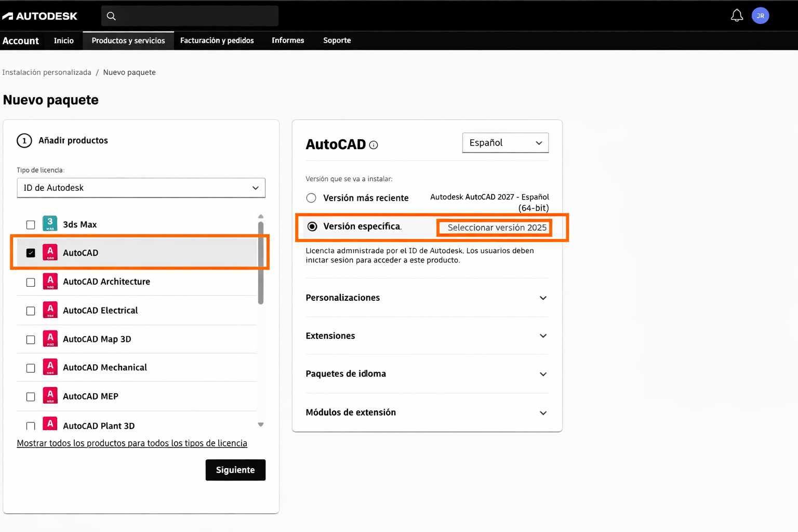The image size is (798, 532).
Task: Open the Español language dropdown
Action: pyautogui.click(x=504, y=142)
